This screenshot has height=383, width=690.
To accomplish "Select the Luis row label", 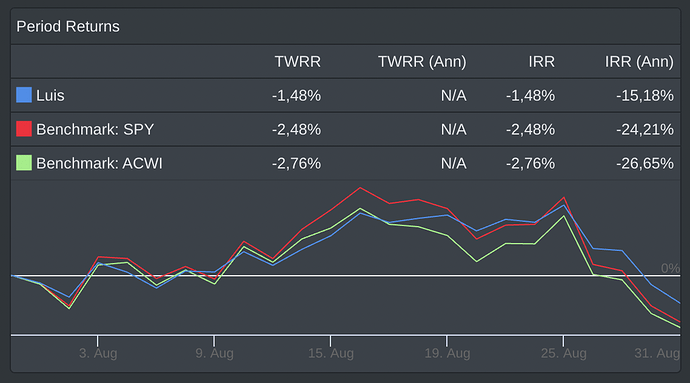I will click(x=50, y=96).
